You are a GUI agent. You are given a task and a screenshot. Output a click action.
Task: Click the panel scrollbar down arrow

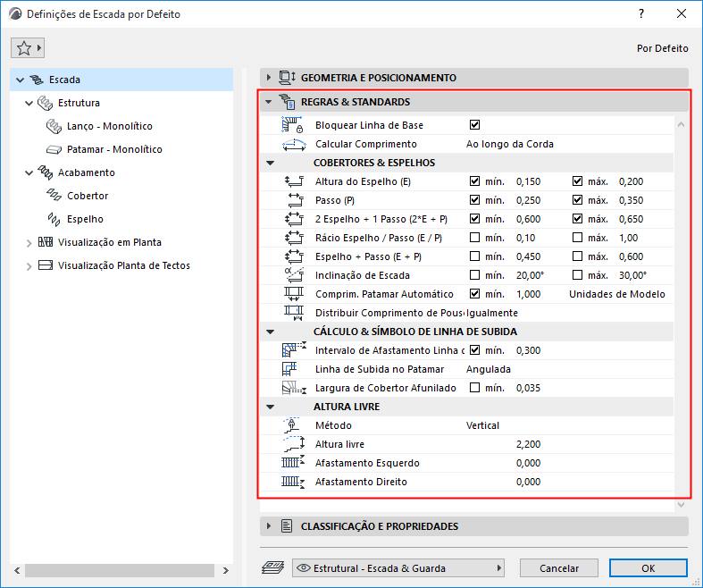pos(681,505)
